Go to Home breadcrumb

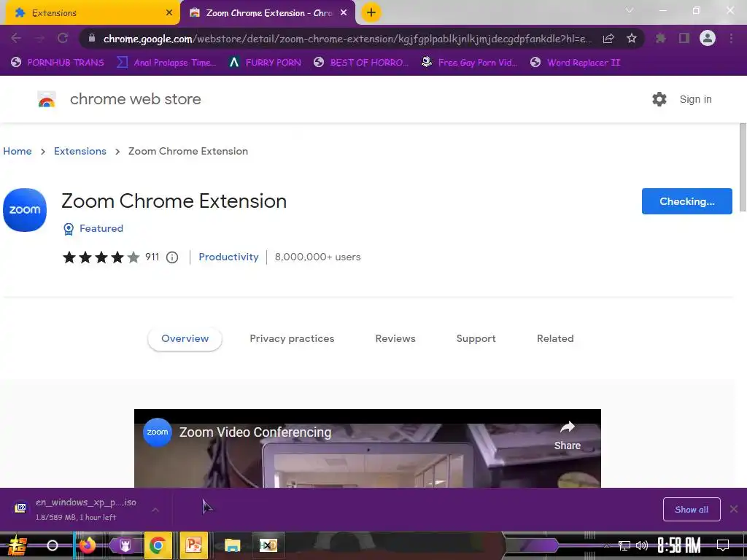[18, 151]
